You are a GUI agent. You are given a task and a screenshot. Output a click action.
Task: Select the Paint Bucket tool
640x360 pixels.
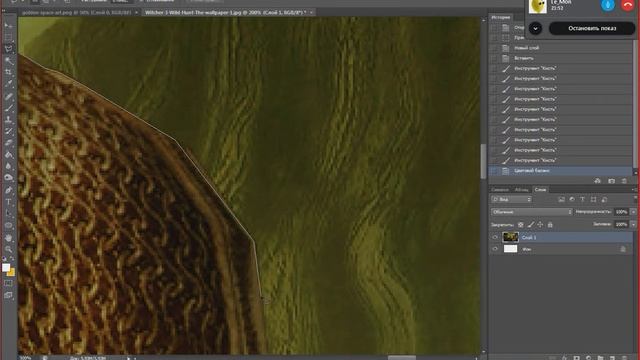(x=8, y=155)
